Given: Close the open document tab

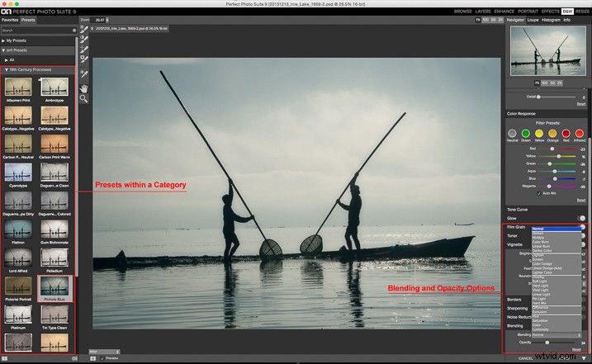Looking at the screenshot, I should (92, 28).
